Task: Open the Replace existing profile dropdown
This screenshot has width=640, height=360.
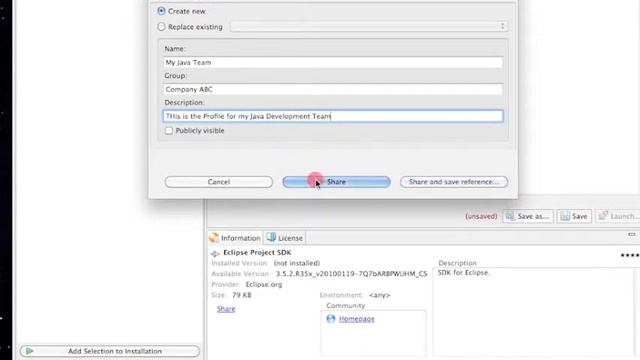Action: tap(369, 27)
